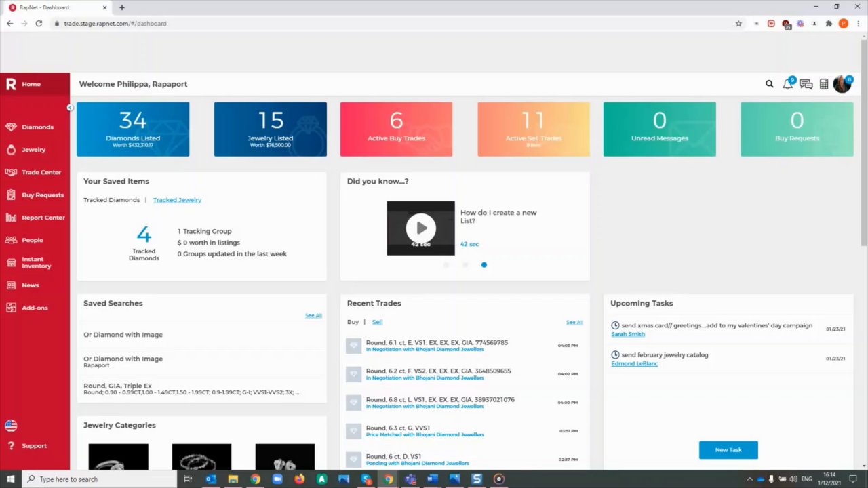Image resolution: width=868 pixels, height=488 pixels.
Task: Open a new browser tab
Action: tap(122, 7)
